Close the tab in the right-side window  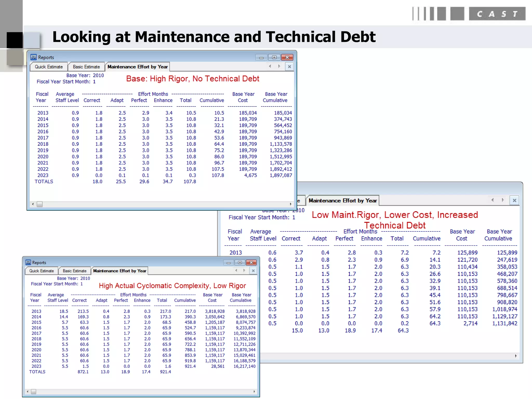coord(514,200)
